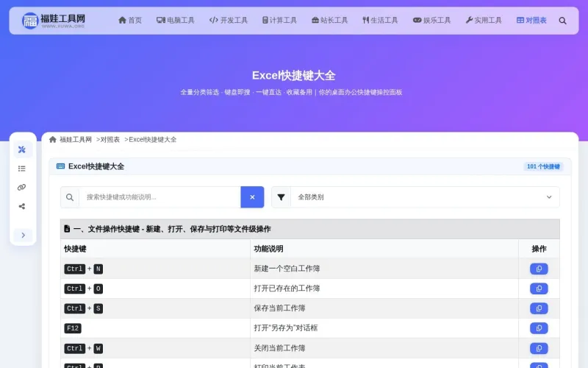Open the 站长工具 menu
This screenshot has height=368, width=588.
pos(329,21)
